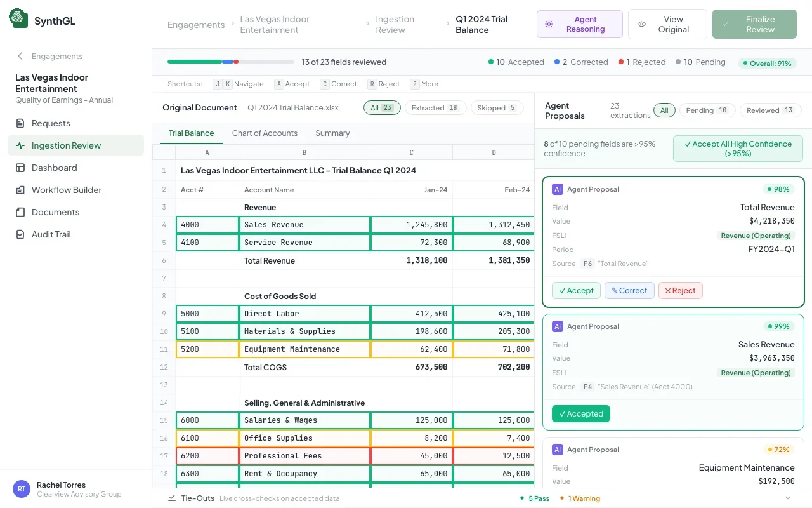
Task: Expand the Tie-Outs cross-checks panel
Action: (787, 498)
